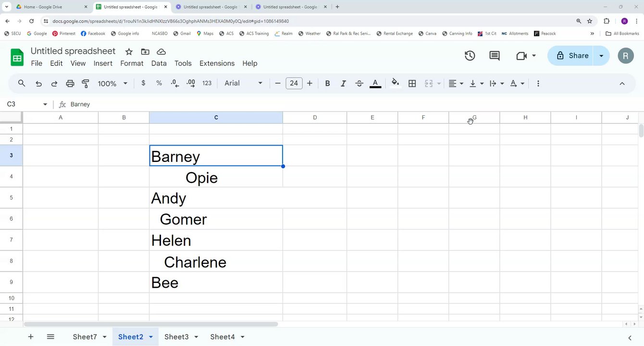This screenshot has height=346, width=644.
Task: Reload the browser page
Action: coord(32,21)
